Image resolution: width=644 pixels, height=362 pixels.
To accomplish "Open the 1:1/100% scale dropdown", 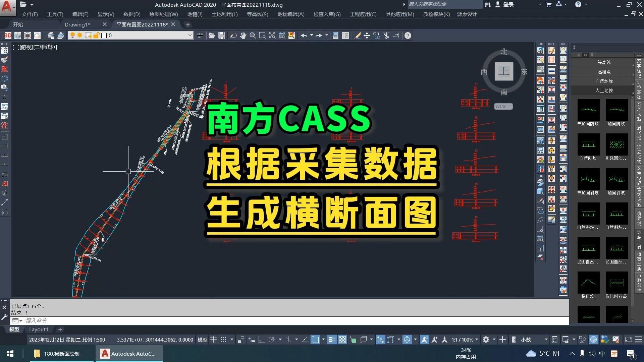I will tap(465, 340).
